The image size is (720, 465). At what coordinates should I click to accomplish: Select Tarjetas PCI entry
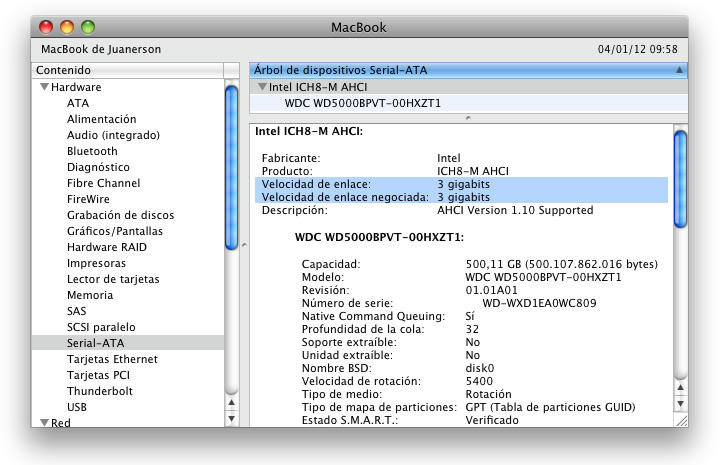click(99, 375)
